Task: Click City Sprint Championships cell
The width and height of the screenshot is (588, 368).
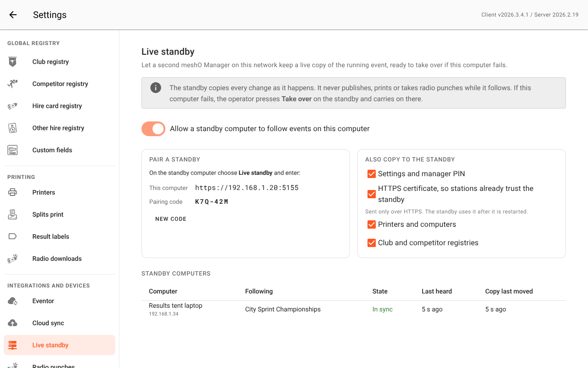Action: [283, 309]
